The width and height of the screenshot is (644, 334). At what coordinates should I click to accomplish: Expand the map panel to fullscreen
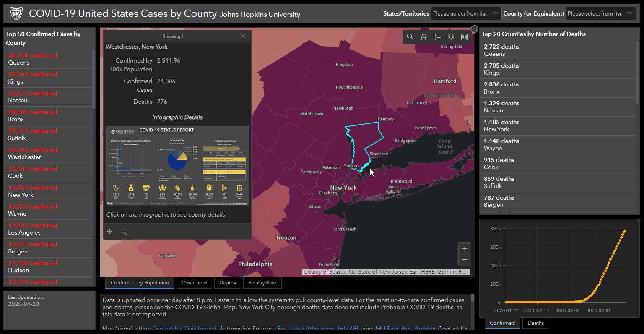coord(475,29)
